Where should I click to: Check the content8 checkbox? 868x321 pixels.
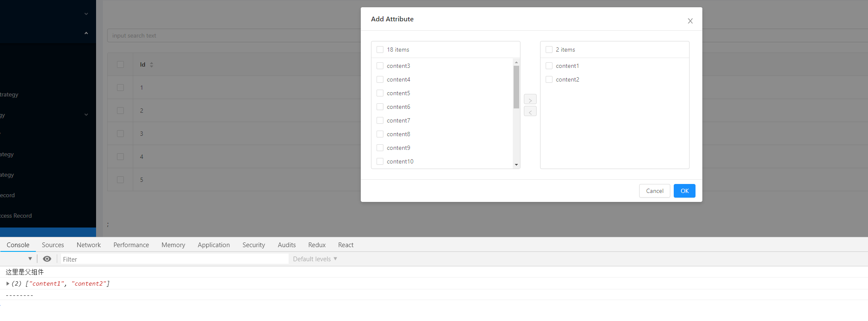tap(380, 134)
